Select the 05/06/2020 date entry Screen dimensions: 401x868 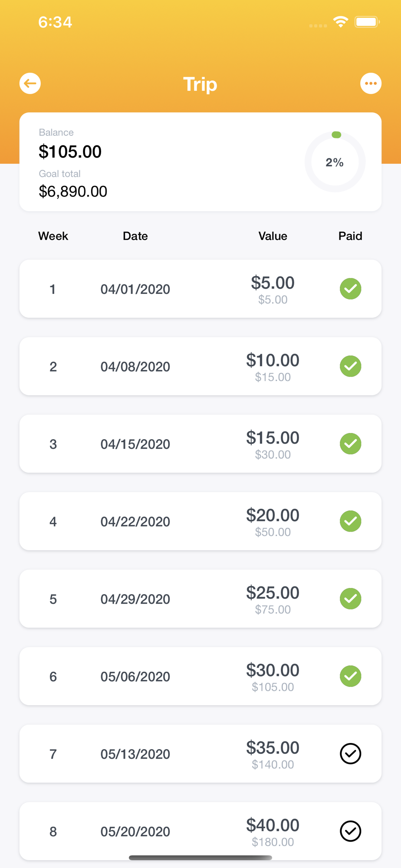tap(135, 677)
